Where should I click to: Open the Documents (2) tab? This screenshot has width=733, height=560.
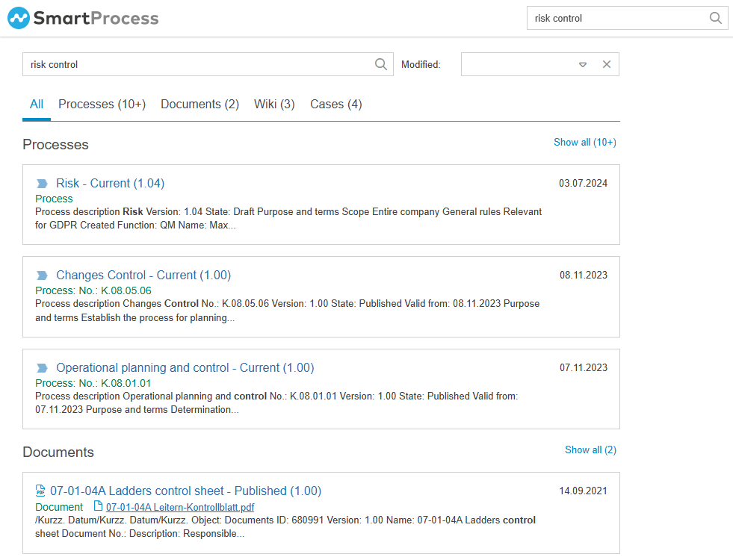(x=200, y=105)
